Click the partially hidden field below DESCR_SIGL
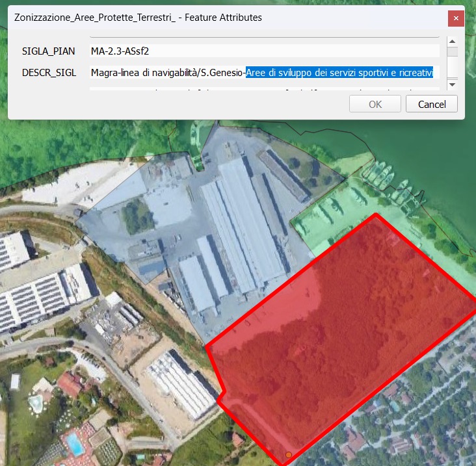This screenshot has height=466, width=476. [x=265, y=87]
